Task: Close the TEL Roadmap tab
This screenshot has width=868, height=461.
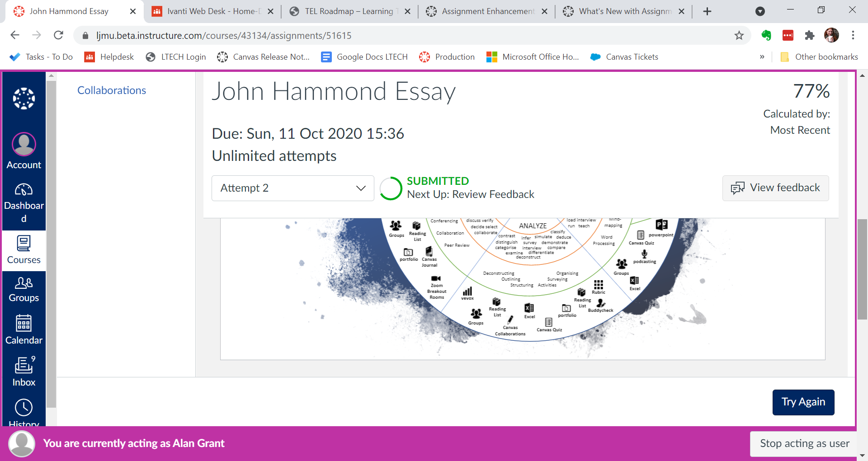Action: 407,11
